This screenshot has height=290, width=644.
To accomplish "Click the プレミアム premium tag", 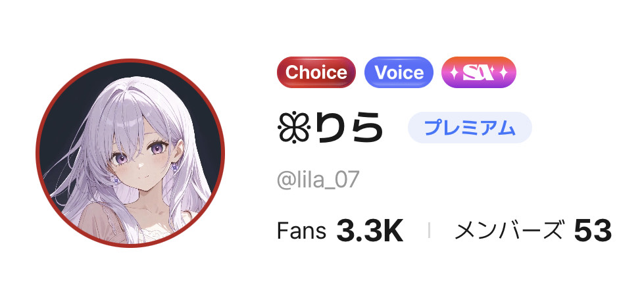I will point(470,128).
